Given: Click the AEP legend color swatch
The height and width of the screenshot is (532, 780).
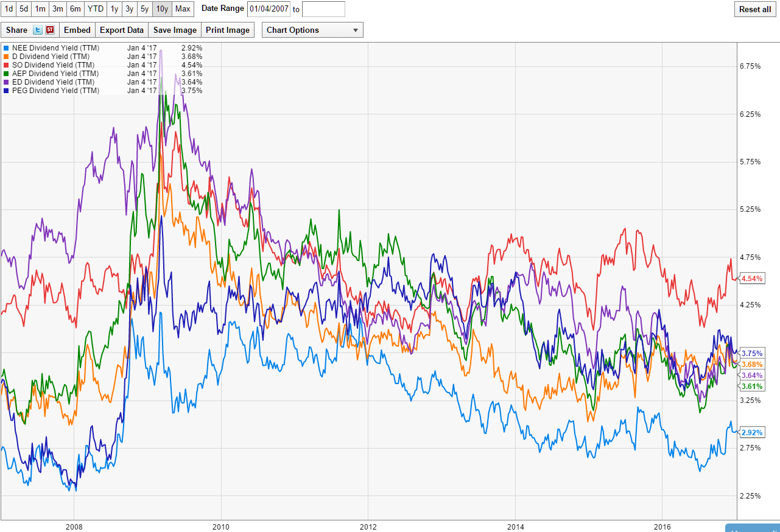Looking at the screenshot, I should pyautogui.click(x=6, y=74).
